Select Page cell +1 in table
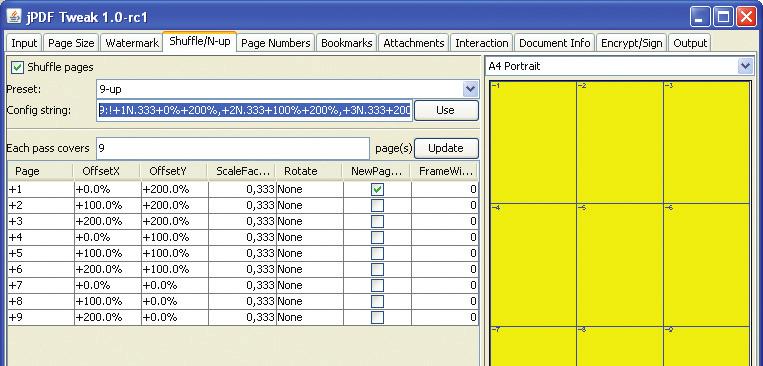Image resolution: width=763 pixels, height=366 pixels. [41, 189]
